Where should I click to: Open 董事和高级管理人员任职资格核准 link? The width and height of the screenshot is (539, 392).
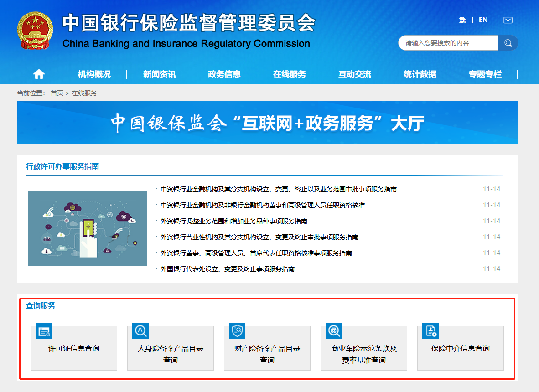(263, 205)
